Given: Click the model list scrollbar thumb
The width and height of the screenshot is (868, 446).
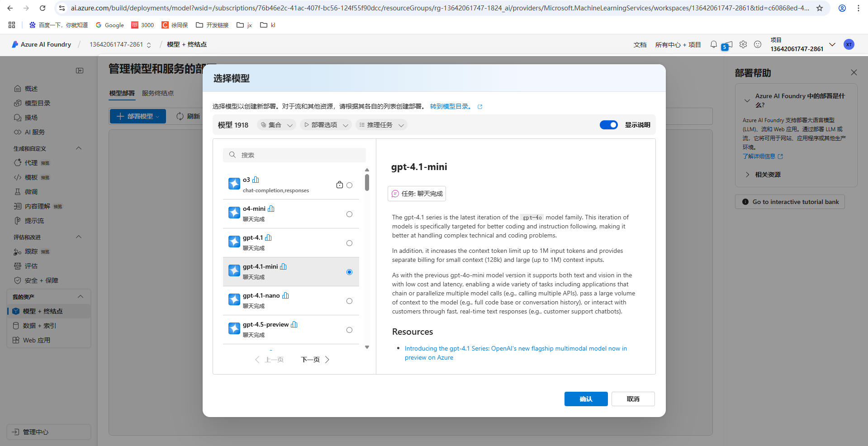Looking at the screenshot, I should (367, 182).
